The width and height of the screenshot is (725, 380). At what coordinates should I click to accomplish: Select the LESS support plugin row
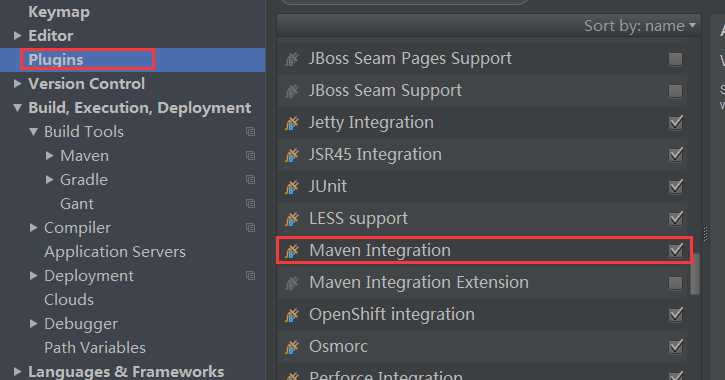tap(483, 218)
